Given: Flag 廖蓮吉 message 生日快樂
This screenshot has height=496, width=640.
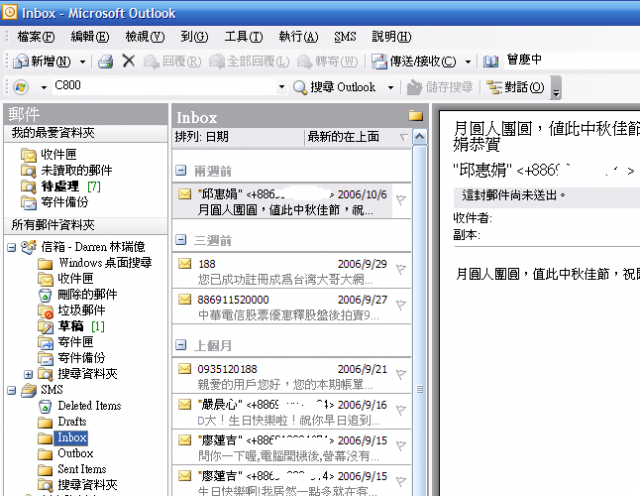Looking at the screenshot, I should point(401,481).
